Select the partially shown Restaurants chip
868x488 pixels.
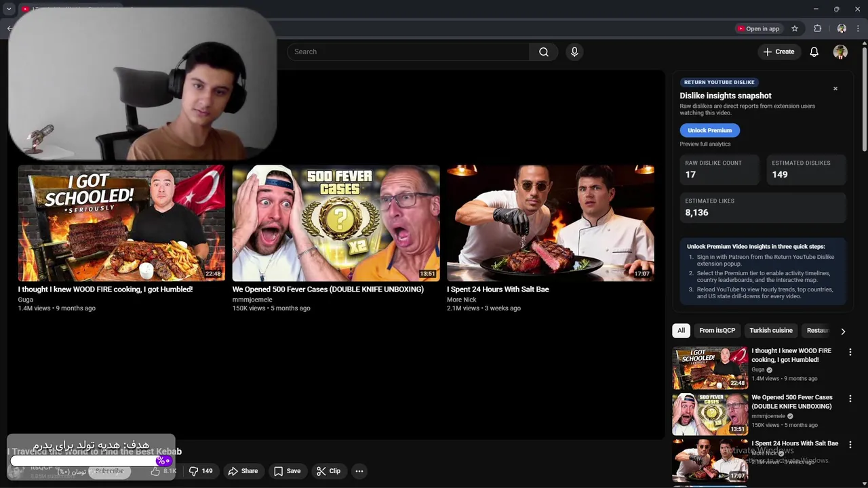[817, 330]
